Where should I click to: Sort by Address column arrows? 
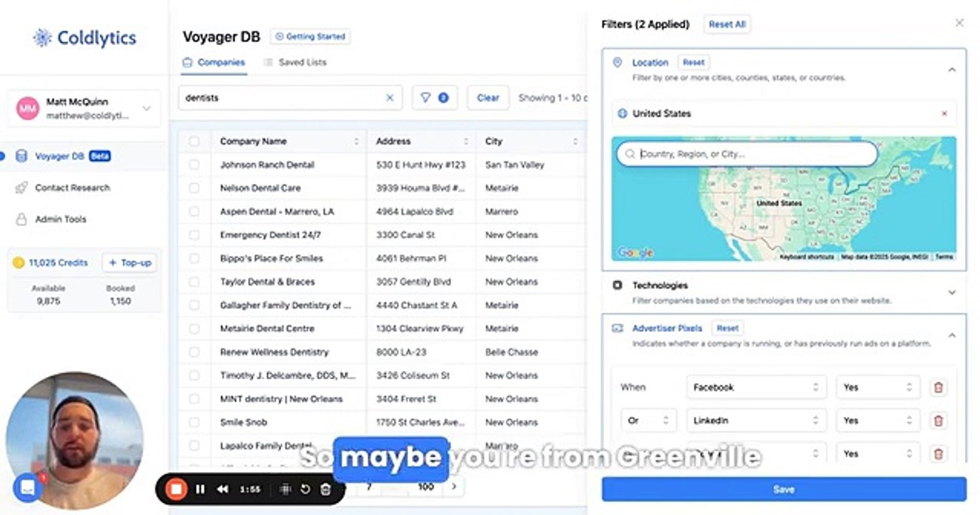tap(466, 142)
